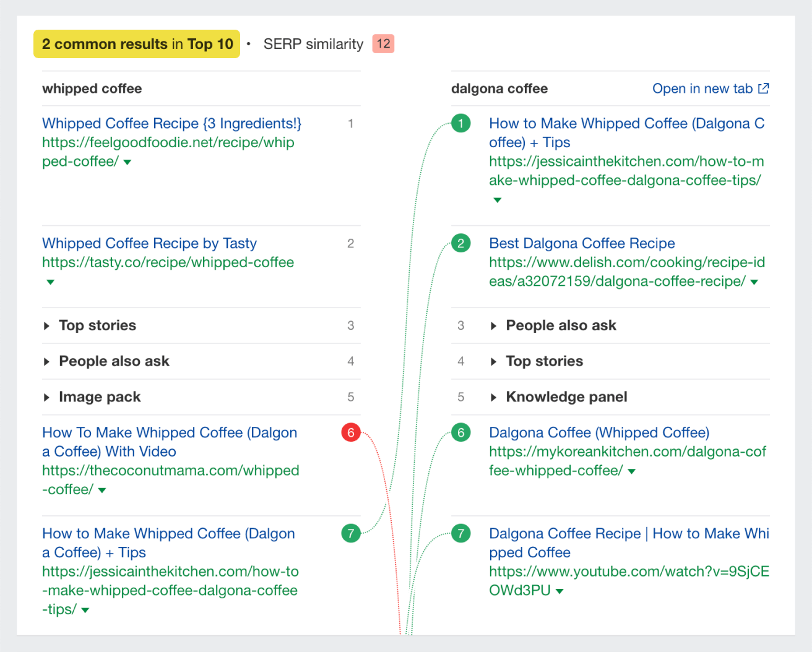
Task: Open the dropdown arrow after left jessicainthekitchen.com URL ending -tips/
Action: tap(85, 611)
